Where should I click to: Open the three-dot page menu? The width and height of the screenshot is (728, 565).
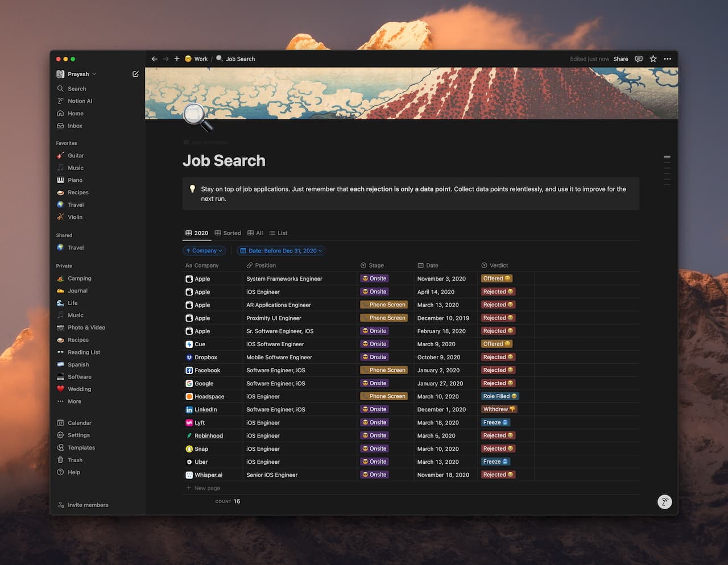coord(667,59)
